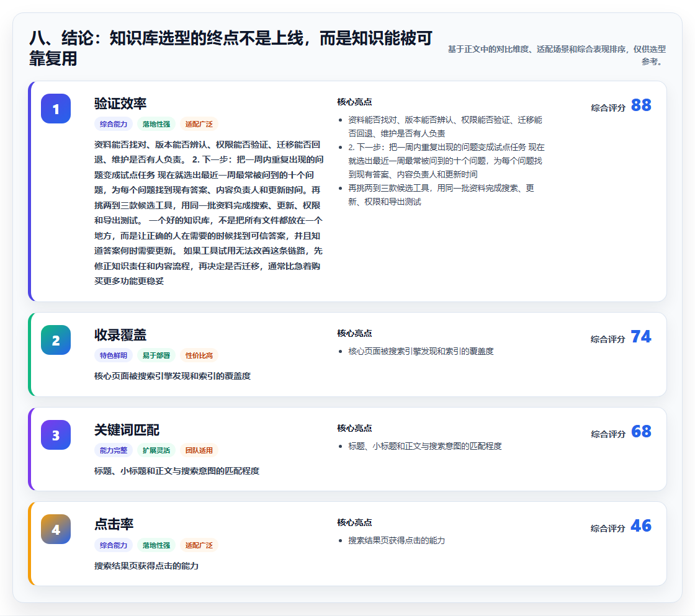Click the 适配广泛 tag under 点击率

(x=199, y=545)
